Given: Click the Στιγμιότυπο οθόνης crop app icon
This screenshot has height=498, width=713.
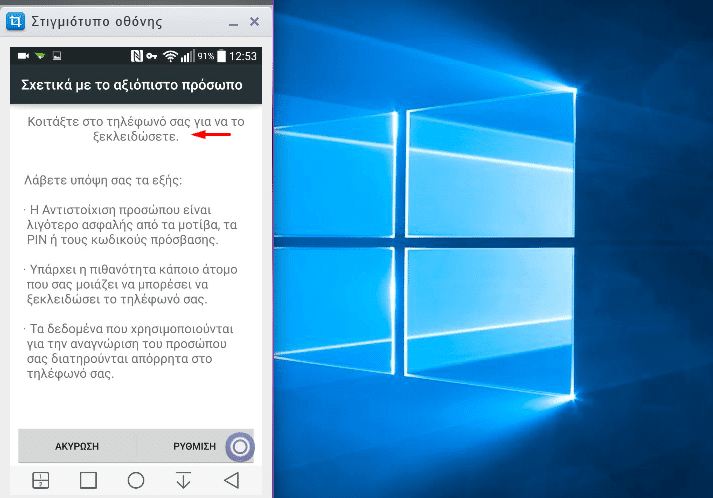Looking at the screenshot, I should point(15,21).
